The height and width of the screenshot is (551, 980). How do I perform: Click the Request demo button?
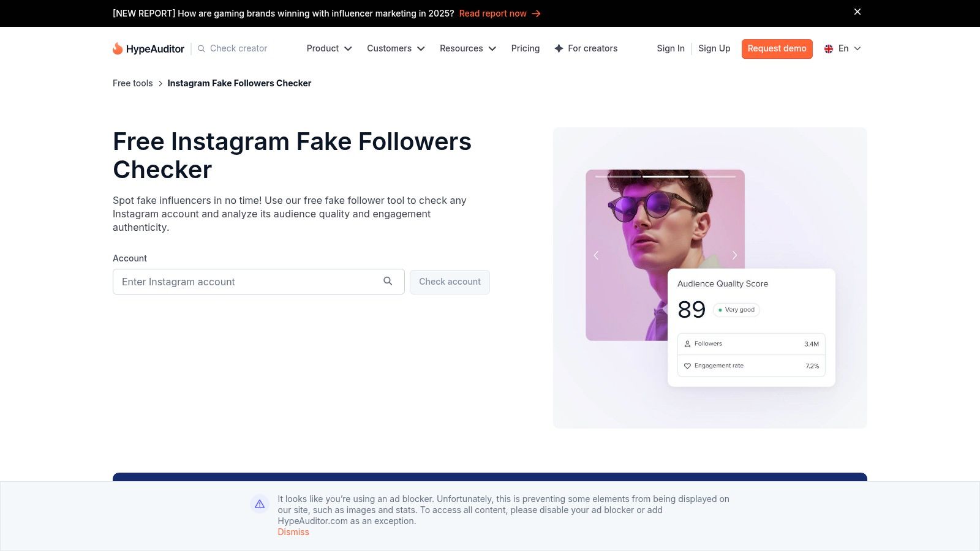[x=777, y=49]
